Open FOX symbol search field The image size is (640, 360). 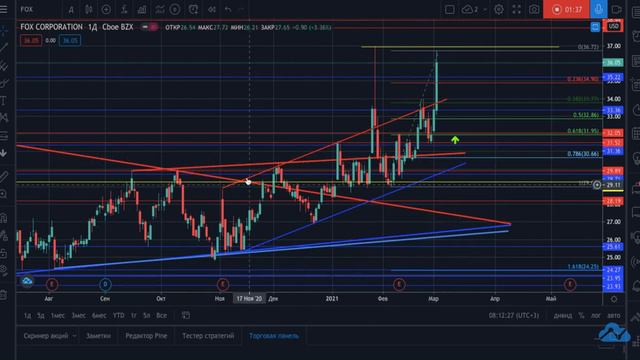tap(27, 9)
